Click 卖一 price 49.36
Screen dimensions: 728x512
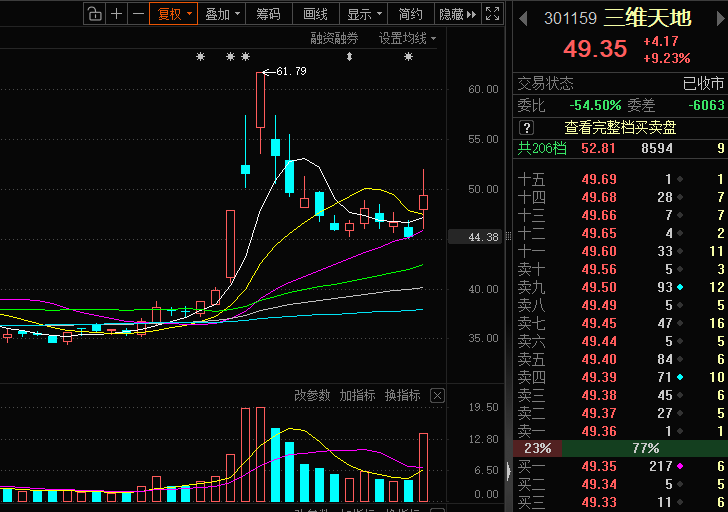coord(599,431)
